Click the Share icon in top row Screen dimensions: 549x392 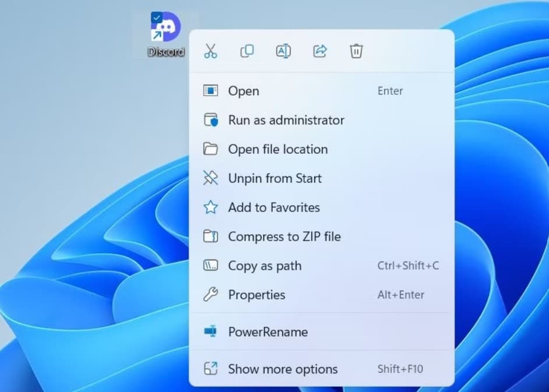320,51
